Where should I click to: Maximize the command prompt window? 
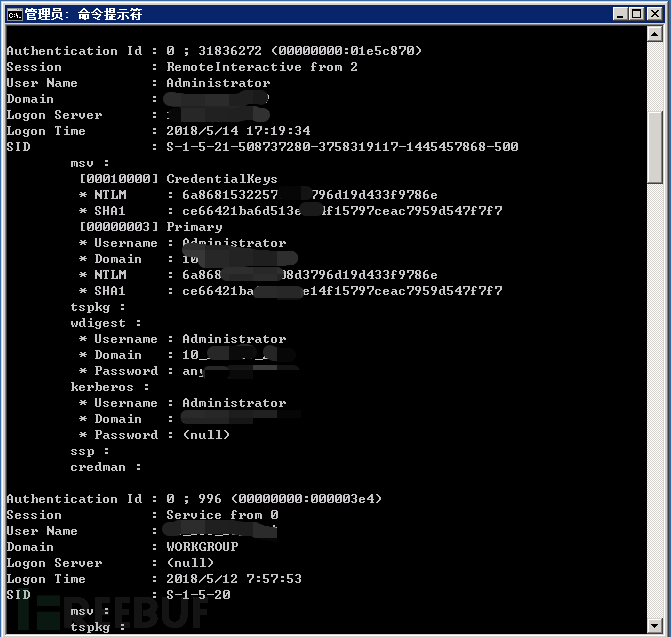636,14
